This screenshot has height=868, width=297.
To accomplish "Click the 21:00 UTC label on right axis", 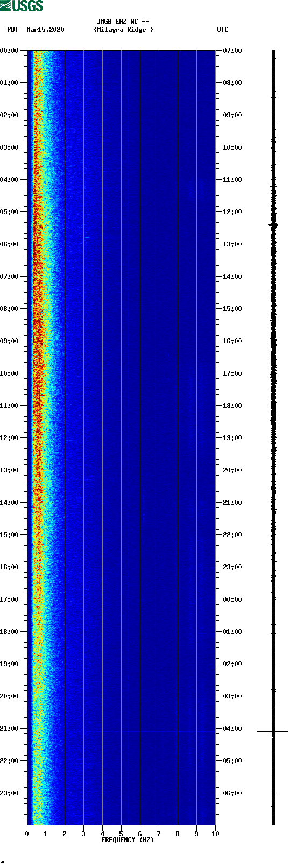I will (232, 503).
